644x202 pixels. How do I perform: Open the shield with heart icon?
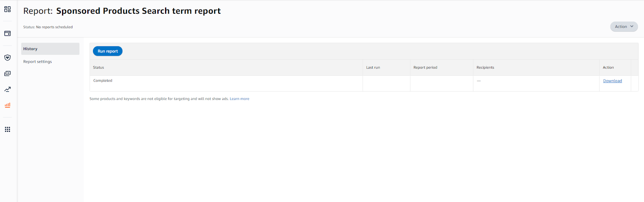[x=7, y=58]
